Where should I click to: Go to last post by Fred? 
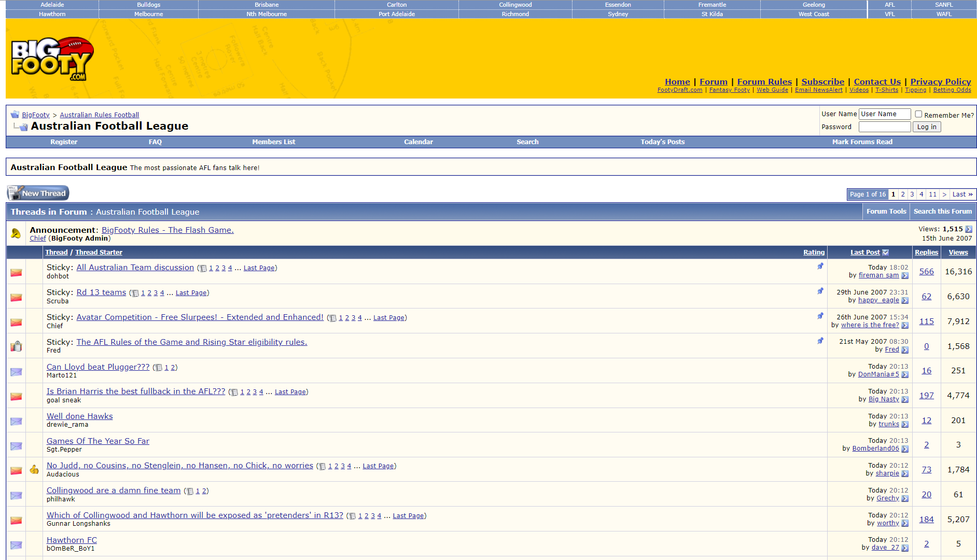point(905,350)
